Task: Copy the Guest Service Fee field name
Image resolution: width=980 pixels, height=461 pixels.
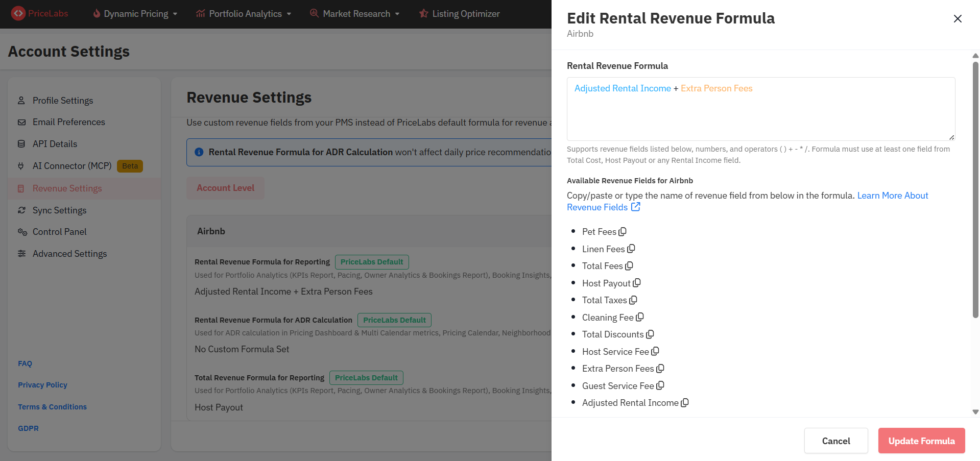Action: 660,385
